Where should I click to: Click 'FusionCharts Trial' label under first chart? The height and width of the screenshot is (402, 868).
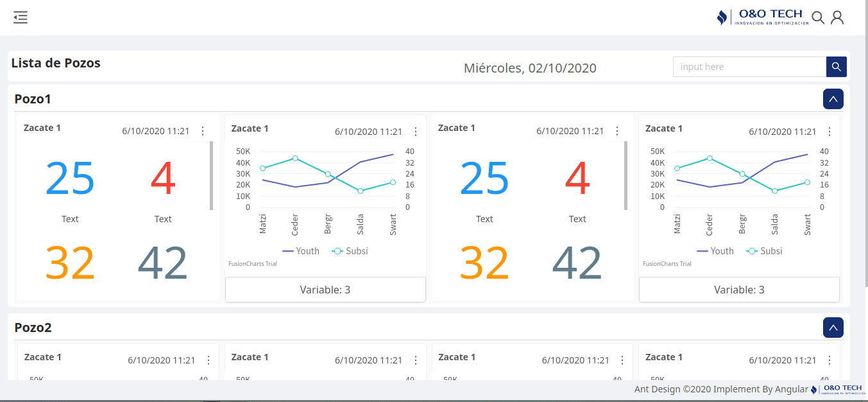[x=253, y=264]
